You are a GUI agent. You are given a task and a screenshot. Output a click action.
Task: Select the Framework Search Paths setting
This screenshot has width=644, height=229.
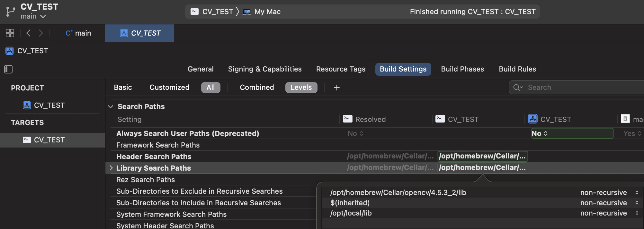tap(158, 145)
